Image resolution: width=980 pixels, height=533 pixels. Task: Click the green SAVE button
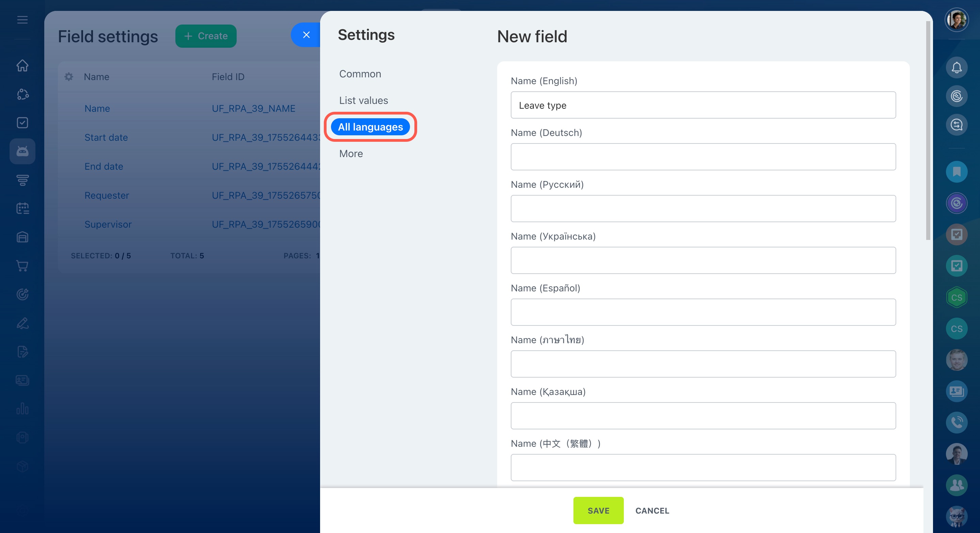pyautogui.click(x=598, y=511)
